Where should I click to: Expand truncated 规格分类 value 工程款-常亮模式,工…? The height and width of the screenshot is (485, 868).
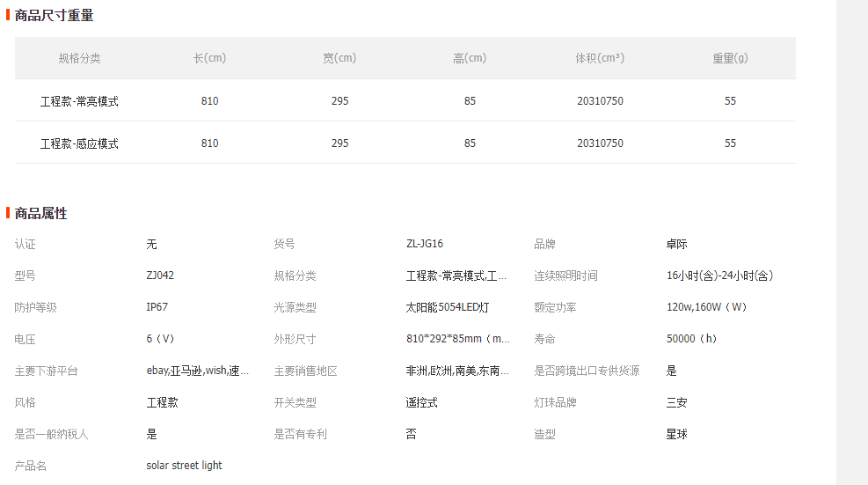tap(456, 276)
